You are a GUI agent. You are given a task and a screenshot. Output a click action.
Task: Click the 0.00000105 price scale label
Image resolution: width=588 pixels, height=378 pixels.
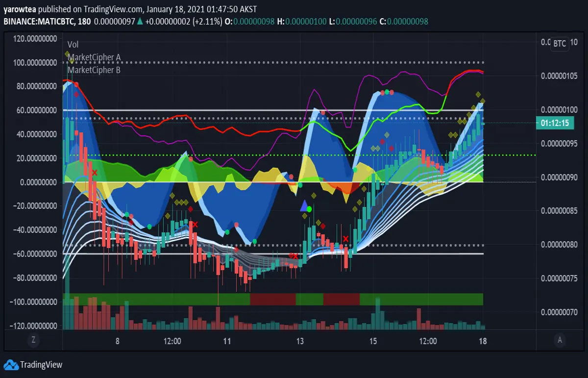(560, 76)
